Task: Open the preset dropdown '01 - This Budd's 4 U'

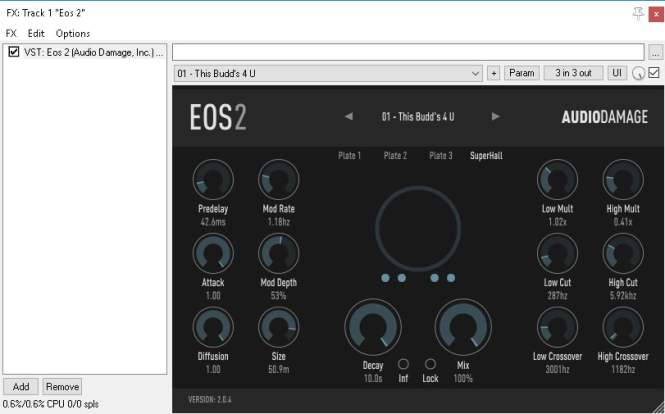Action: pos(328,73)
